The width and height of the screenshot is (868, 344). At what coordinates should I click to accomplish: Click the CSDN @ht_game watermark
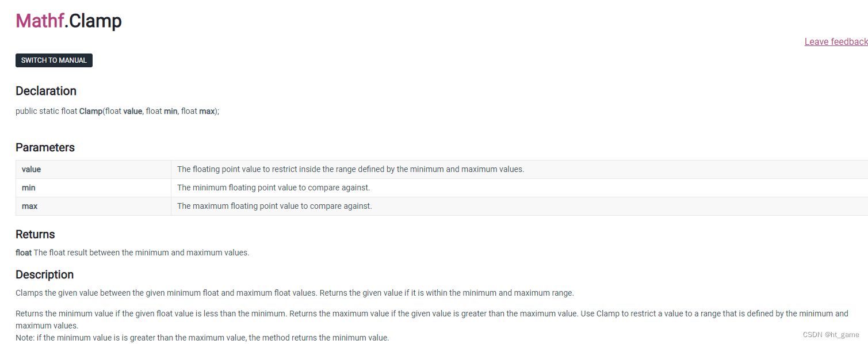(x=831, y=335)
